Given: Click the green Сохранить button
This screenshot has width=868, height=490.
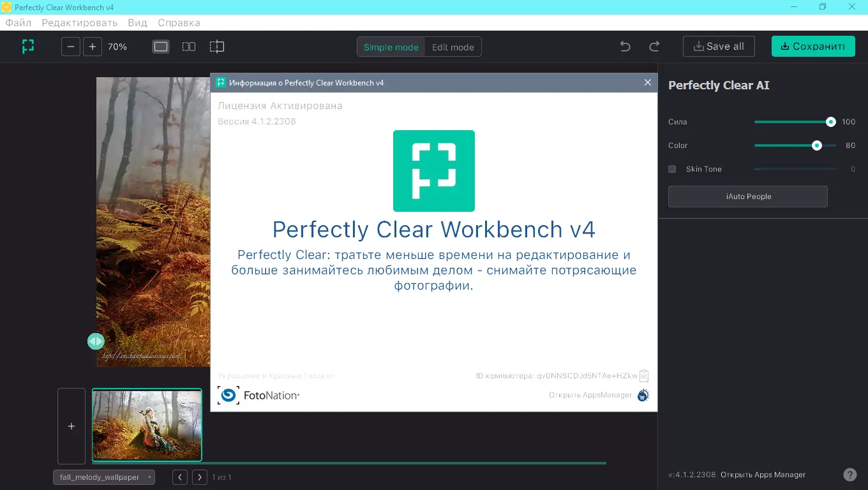Looking at the screenshot, I should click(x=813, y=47).
